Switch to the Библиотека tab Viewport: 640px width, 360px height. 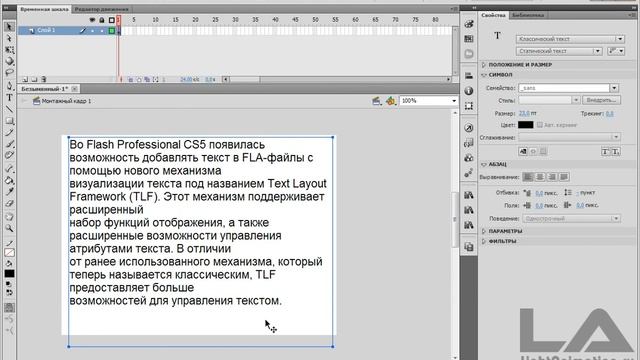[x=527, y=15]
